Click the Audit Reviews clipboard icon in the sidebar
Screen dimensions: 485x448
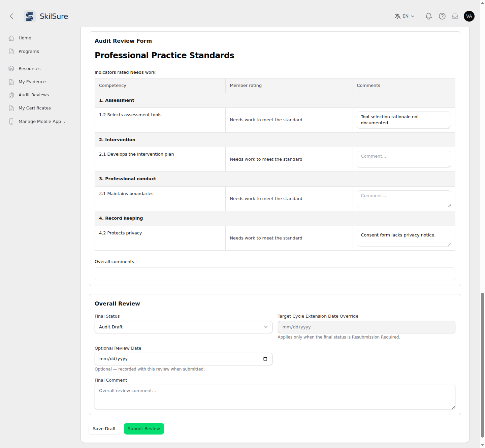pos(11,95)
